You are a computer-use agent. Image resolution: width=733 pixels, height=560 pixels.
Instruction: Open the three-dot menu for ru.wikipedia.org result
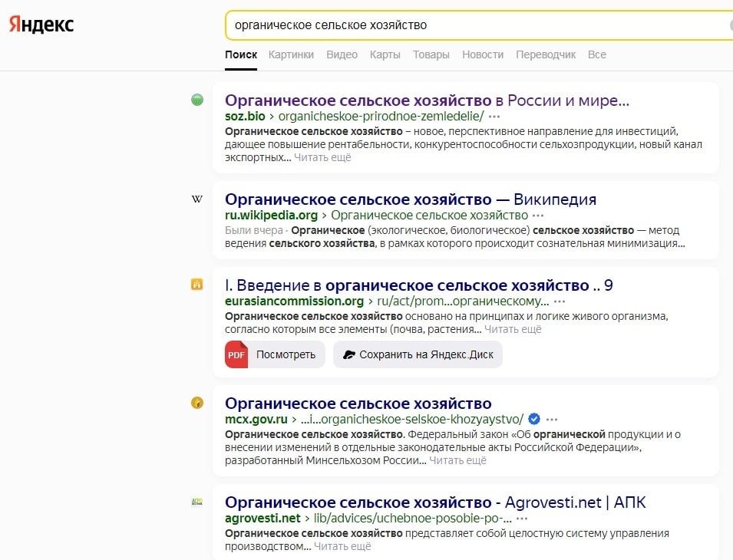point(538,216)
